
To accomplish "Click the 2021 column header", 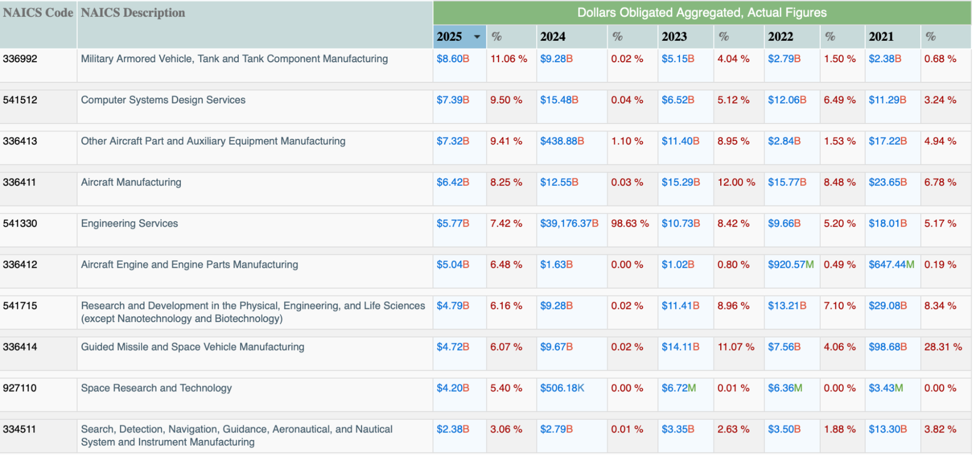I will point(881,37).
